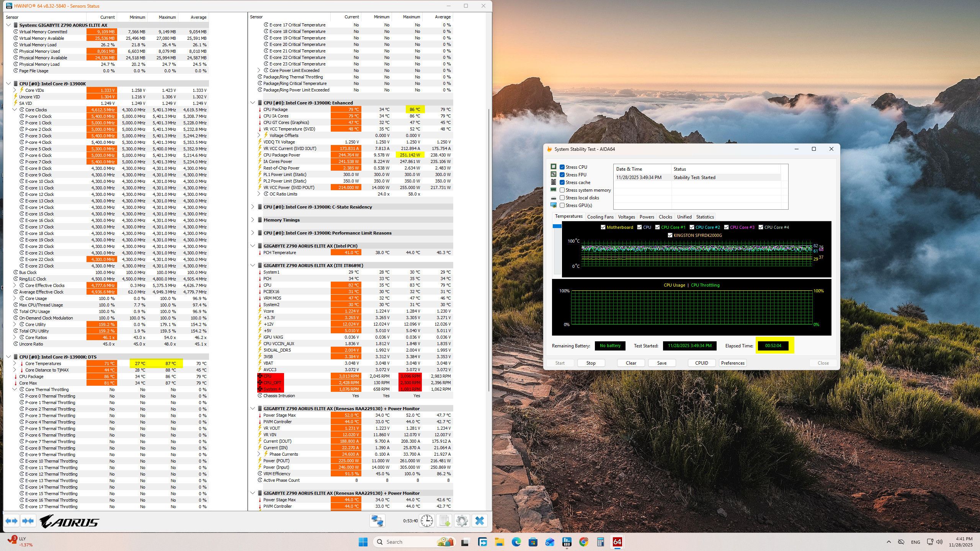Viewport: 980px width, 551px height.
Task: Collapse the Core Clocks tree node
Action: (x=15, y=110)
